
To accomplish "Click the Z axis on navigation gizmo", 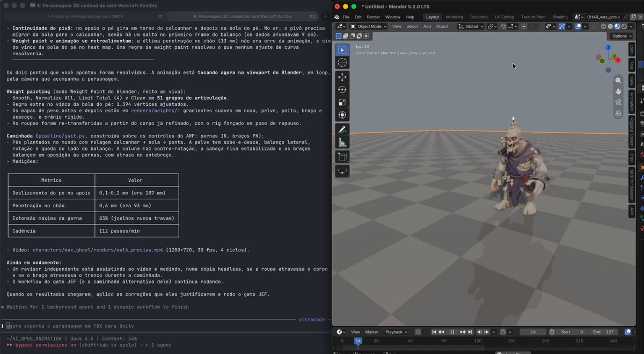I will coord(608,47).
